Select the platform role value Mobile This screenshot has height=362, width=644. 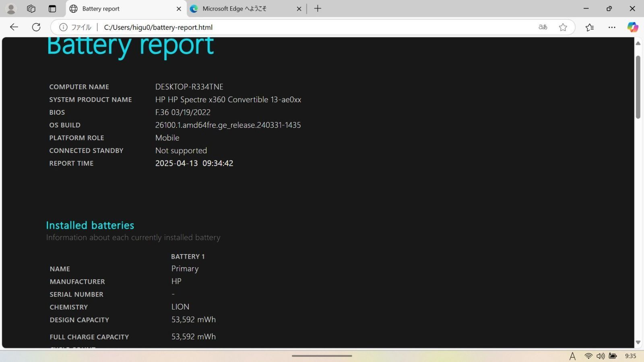167,138
